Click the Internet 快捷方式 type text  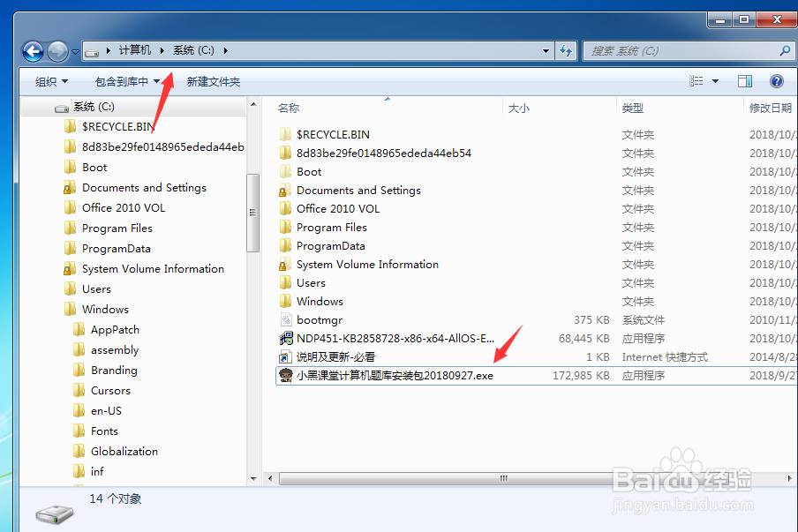(x=665, y=357)
